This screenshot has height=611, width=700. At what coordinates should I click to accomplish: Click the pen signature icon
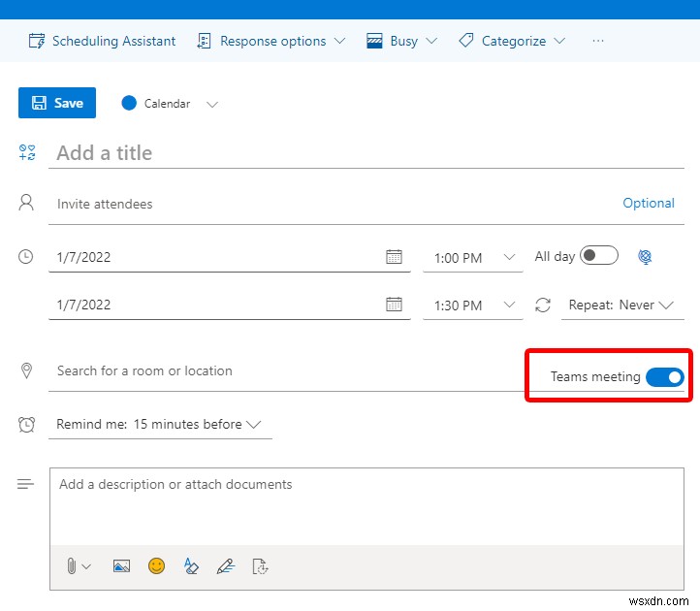pos(226,566)
